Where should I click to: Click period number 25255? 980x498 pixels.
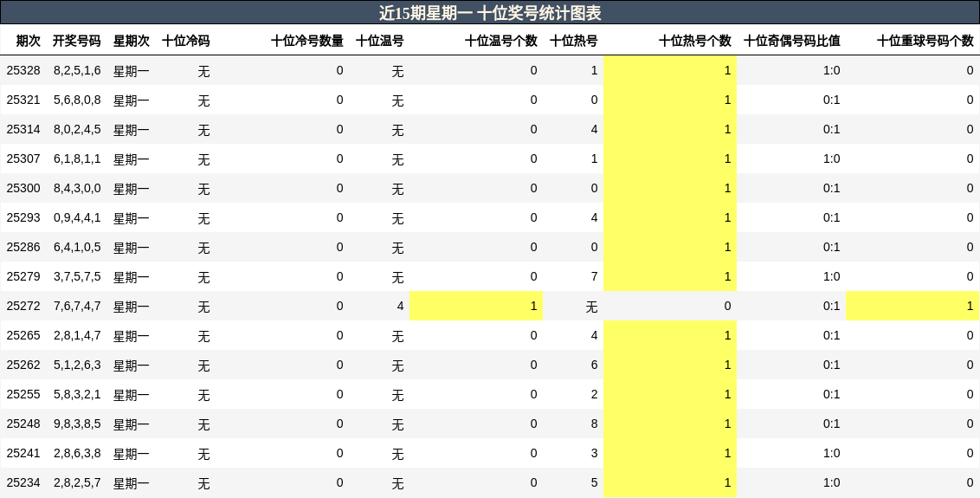click(x=23, y=394)
